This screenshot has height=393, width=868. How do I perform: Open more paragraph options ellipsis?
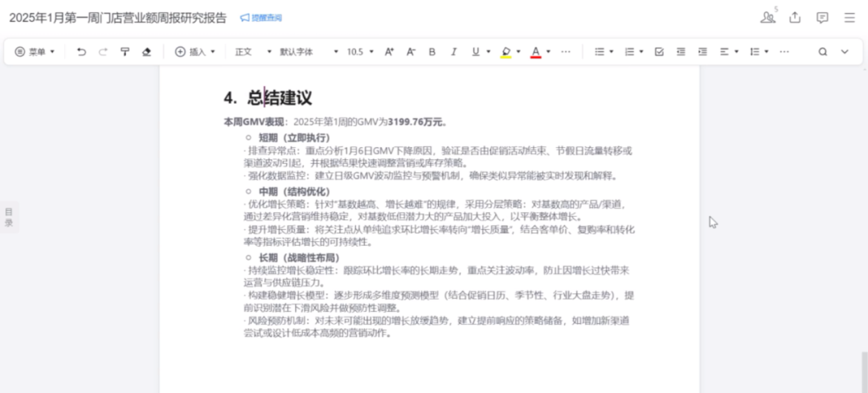[784, 51]
